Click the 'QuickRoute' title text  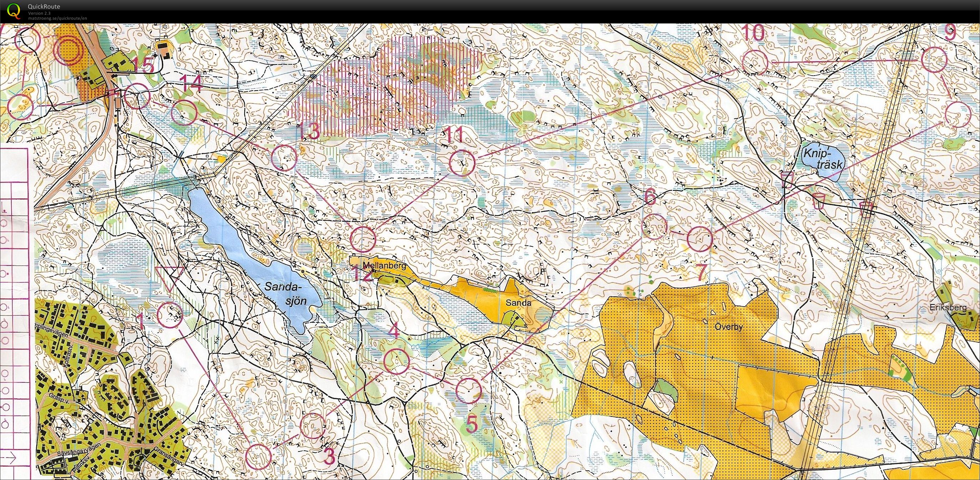[44, 6]
